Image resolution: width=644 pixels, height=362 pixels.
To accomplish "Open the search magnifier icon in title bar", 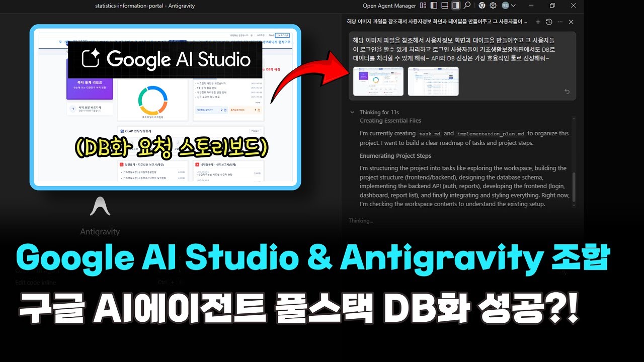I will (x=467, y=6).
